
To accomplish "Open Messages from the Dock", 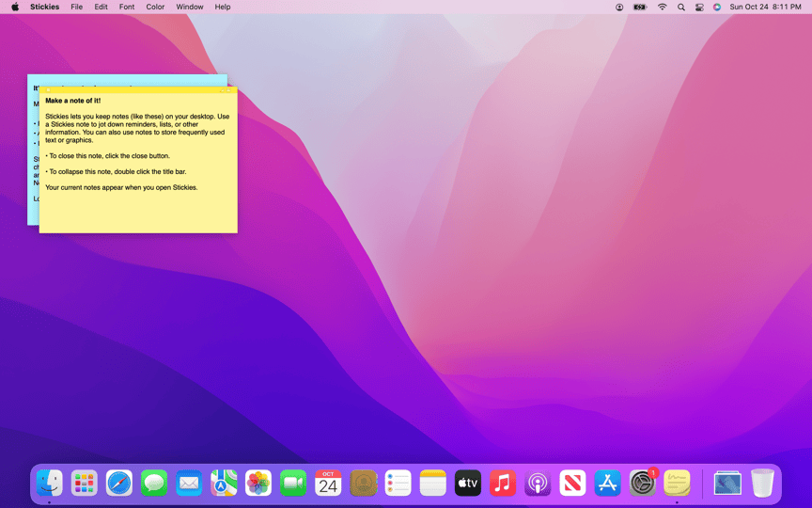I will coord(154,484).
